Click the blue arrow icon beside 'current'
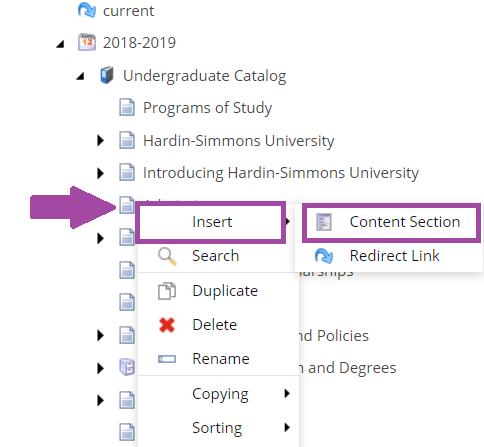 pos(87,10)
